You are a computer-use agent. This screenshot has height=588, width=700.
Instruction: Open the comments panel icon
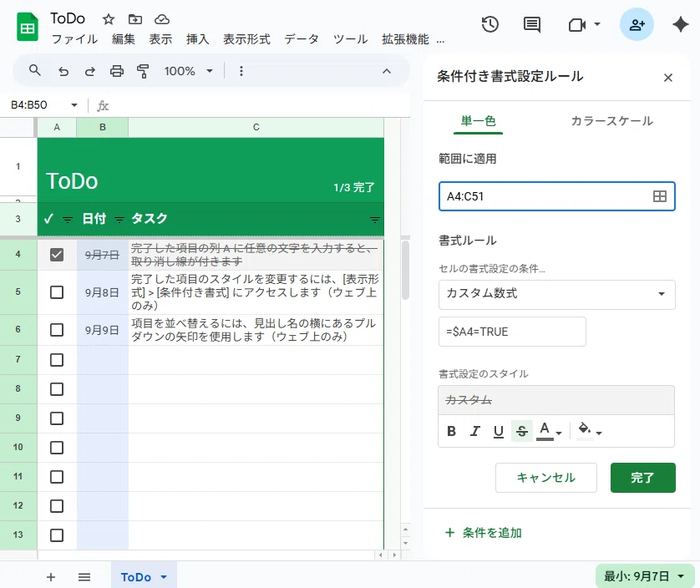tap(532, 24)
